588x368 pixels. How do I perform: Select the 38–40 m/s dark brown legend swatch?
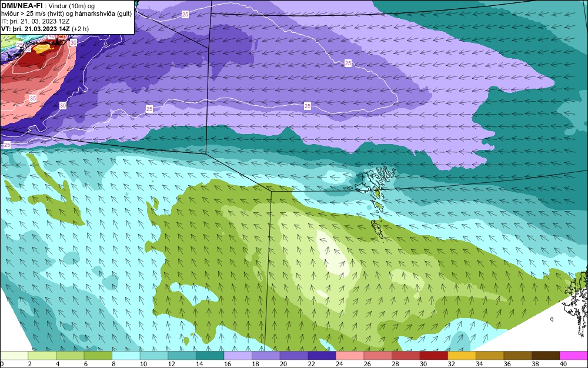[x=545, y=356]
